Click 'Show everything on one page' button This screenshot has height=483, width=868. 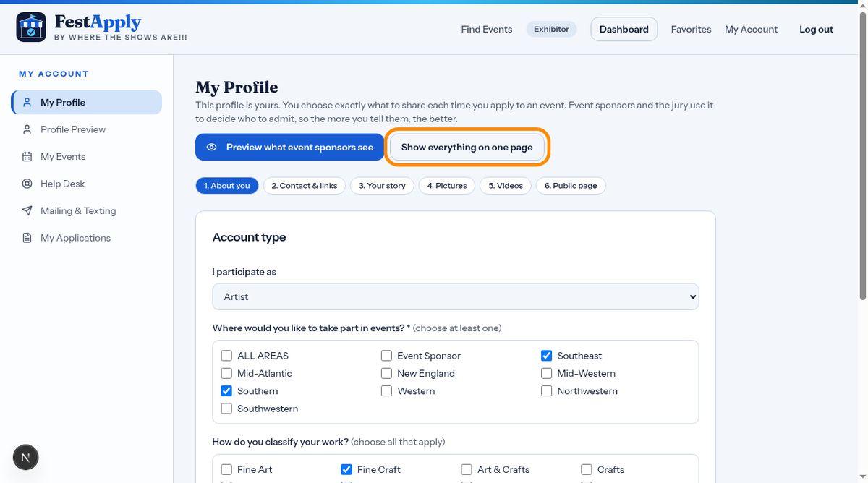(x=467, y=147)
